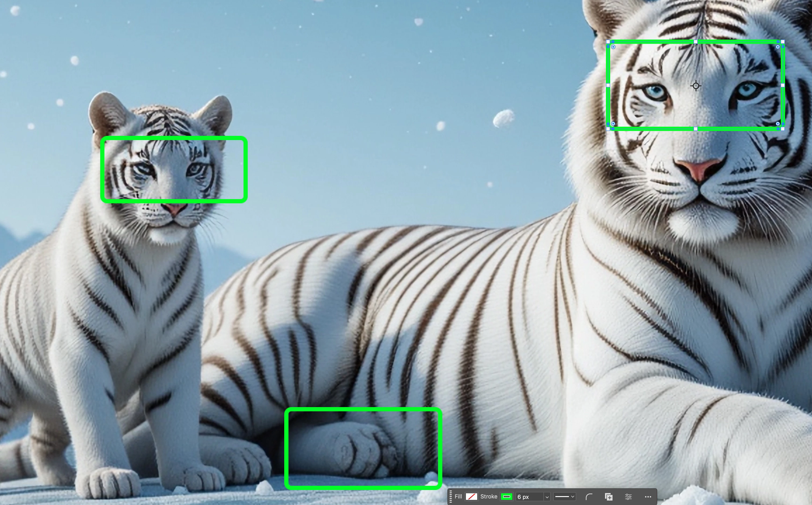Screen dimensions: 812x505
Task: Click the path operations combine-shapes icon
Action: (609, 497)
